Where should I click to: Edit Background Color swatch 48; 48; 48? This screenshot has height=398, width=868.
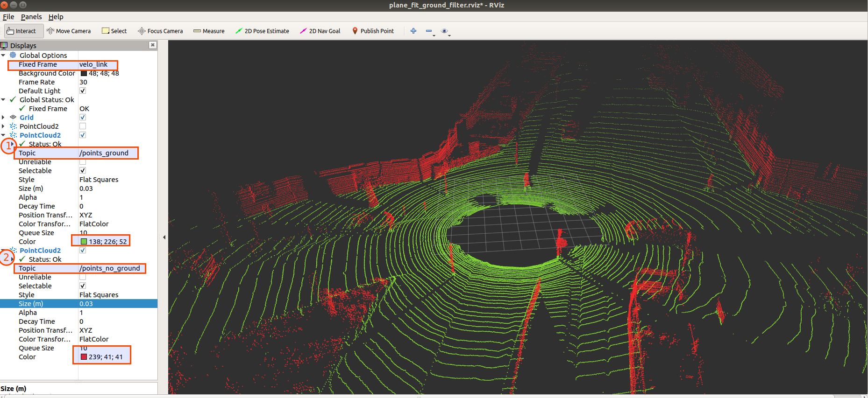[84, 73]
